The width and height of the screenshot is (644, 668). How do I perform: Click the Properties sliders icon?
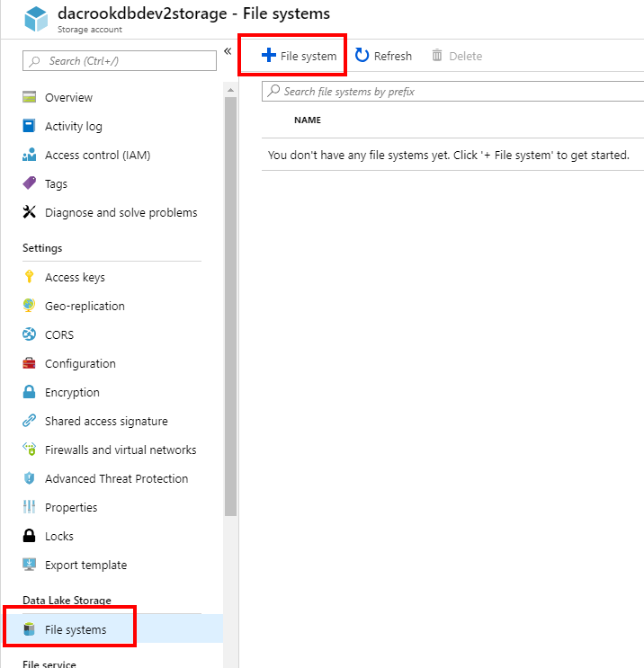pos(29,506)
